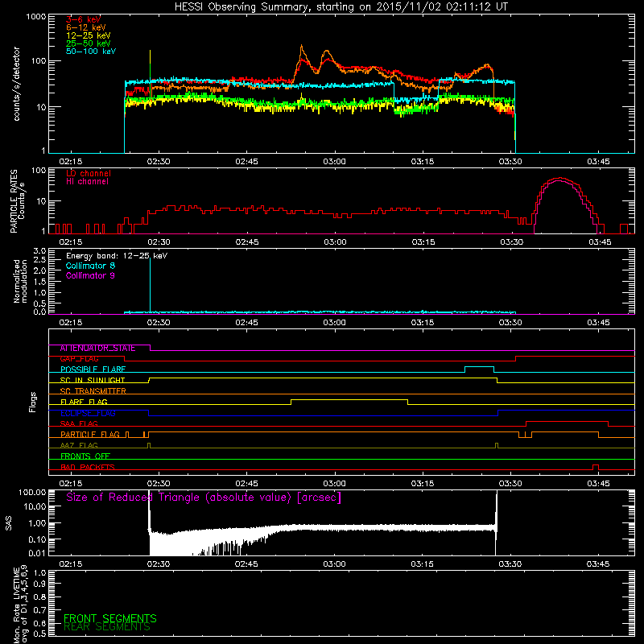Select the Collimator 9 legend entry
This screenshot has width=644, height=644.
click(x=90, y=275)
